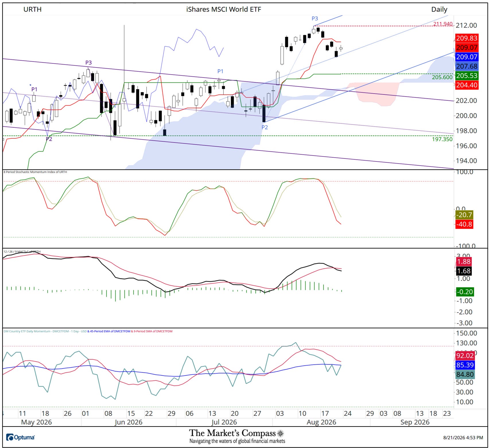Image resolution: width=490 pixels, height=448 pixels.
Task: Select the 45-Period EMA of DMCETFDM legend
Action: (x=109, y=331)
